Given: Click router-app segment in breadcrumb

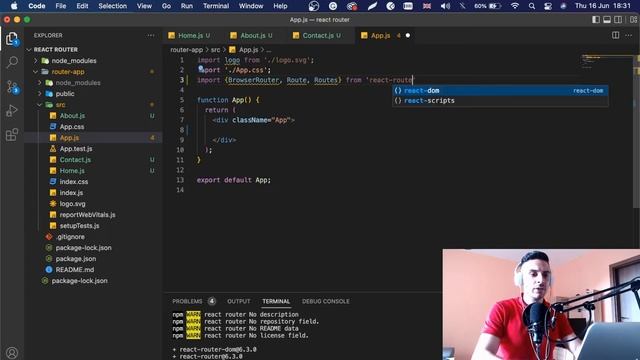Looking at the screenshot, I should [x=186, y=50].
